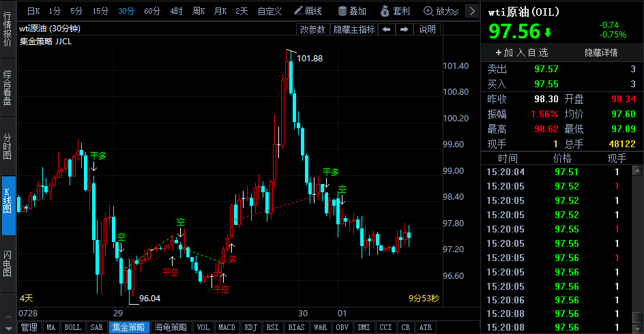Open the 套利 arbitrage tool
This screenshot has height=334, width=644.
coord(395,11)
